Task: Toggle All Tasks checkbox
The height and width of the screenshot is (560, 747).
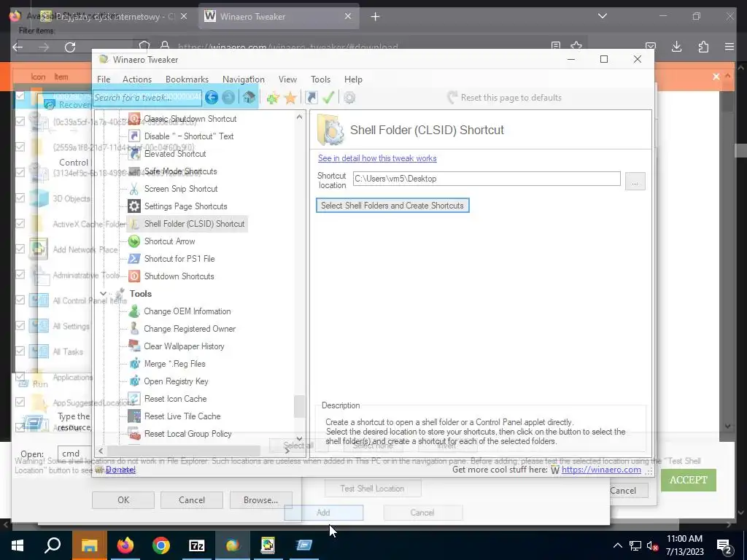Action: point(20,351)
